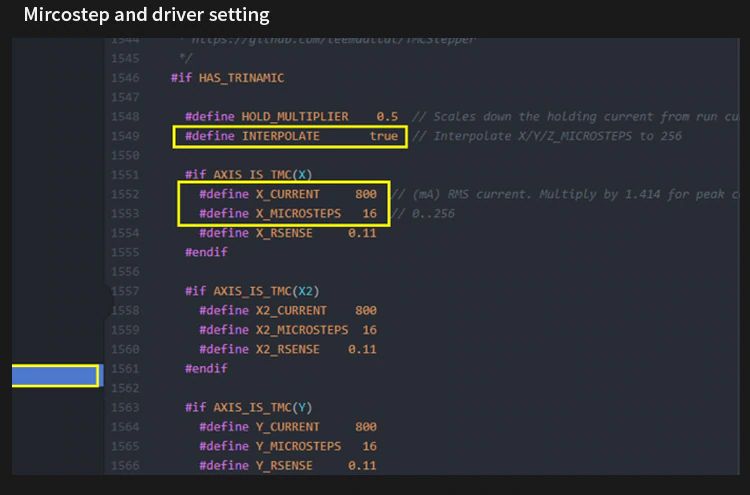Screen dimensions: 750x495
Task: Click the X_MICROSTEPS value 16
Action: pyautogui.click(x=369, y=213)
